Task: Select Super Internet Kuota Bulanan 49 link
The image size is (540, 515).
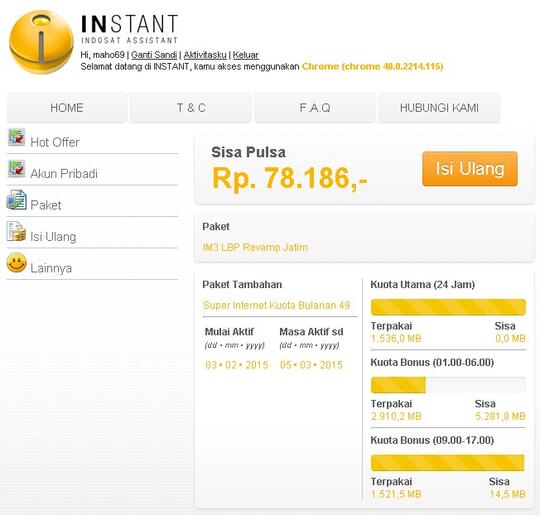Action: pyautogui.click(x=277, y=305)
